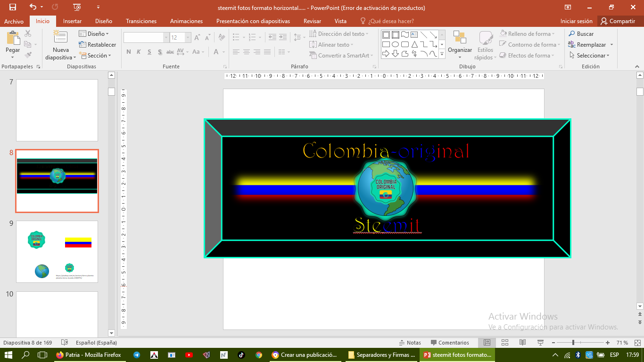
Task: Pick the text box shape in the gallery
Action: (x=414, y=34)
